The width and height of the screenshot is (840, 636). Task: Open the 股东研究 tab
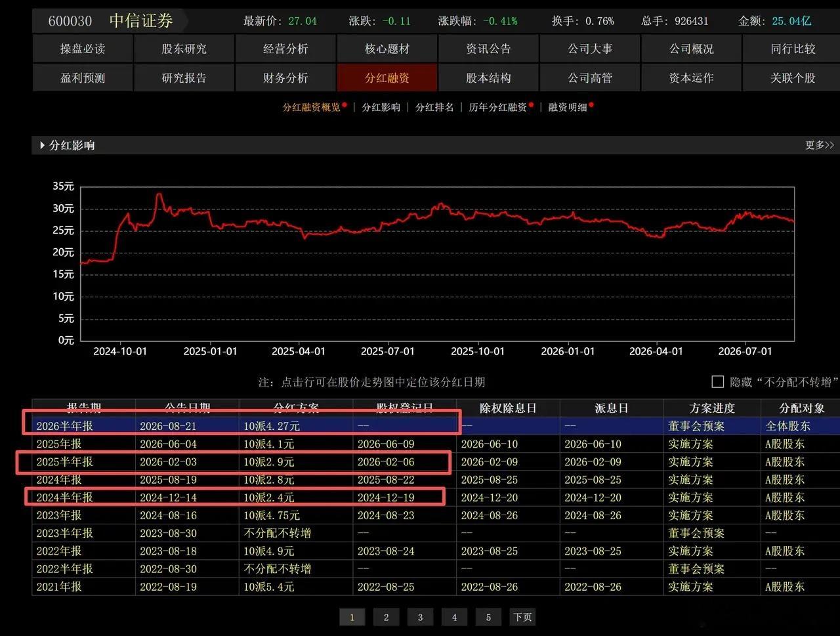point(184,49)
